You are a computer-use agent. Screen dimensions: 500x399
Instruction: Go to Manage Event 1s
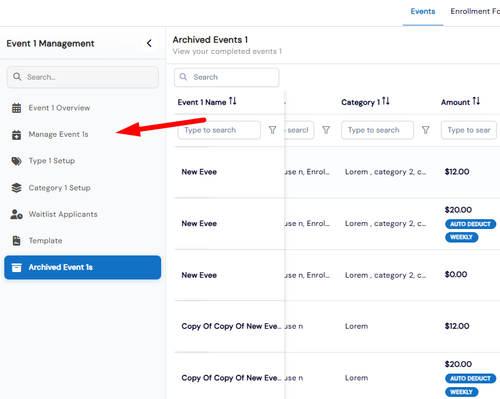[58, 134]
